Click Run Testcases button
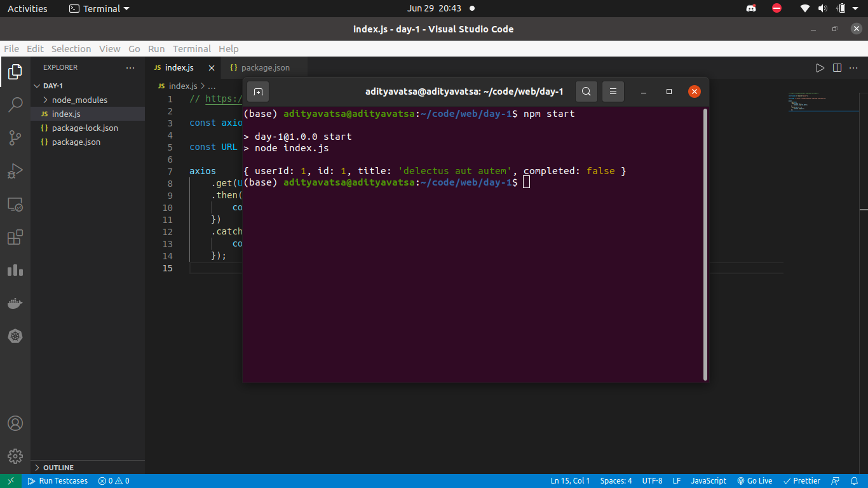 click(x=58, y=481)
